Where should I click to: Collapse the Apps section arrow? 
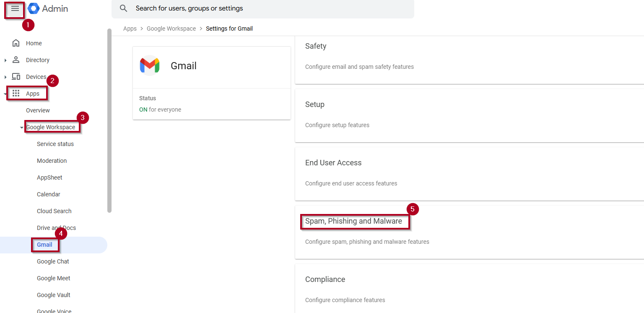click(x=5, y=94)
